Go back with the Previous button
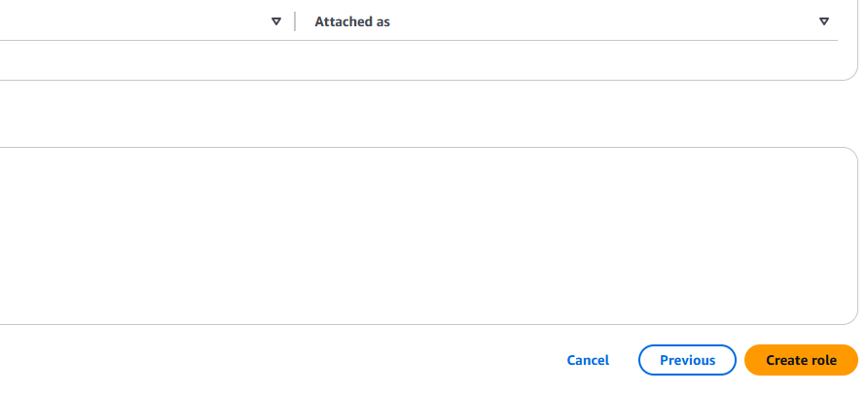868x395 pixels. [687, 360]
